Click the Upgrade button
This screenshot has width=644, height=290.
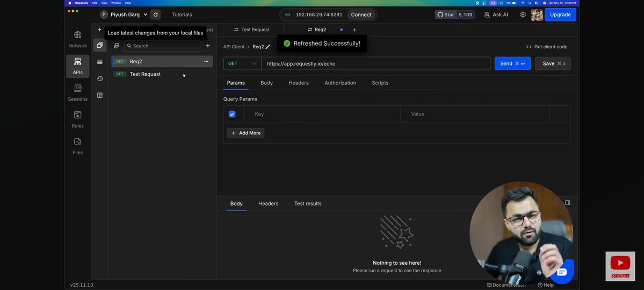(x=560, y=15)
